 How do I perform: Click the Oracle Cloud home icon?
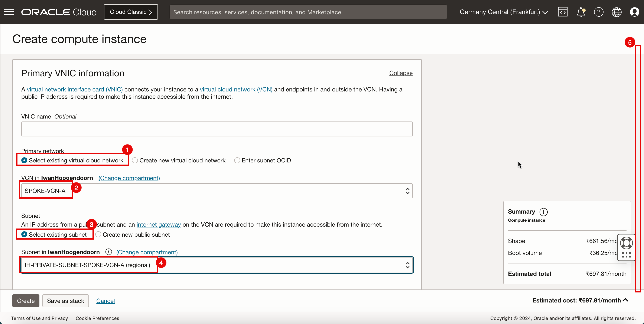coord(59,12)
